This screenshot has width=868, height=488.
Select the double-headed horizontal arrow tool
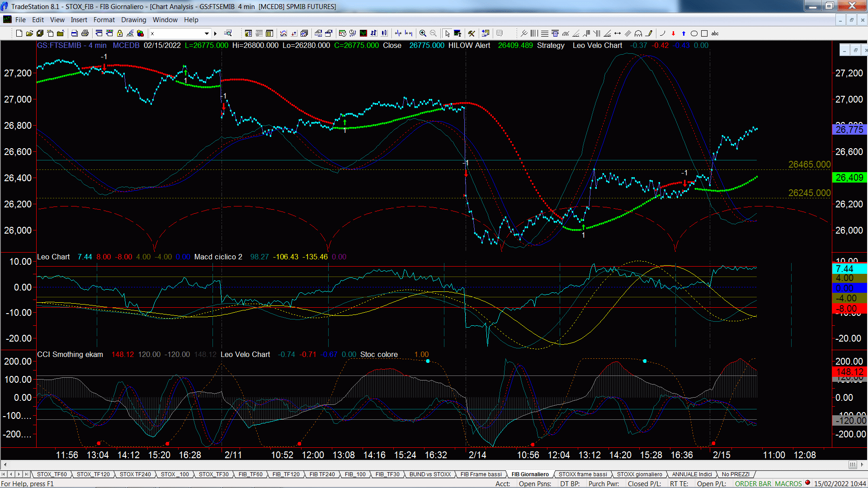pyautogui.click(x=618, y=33)
